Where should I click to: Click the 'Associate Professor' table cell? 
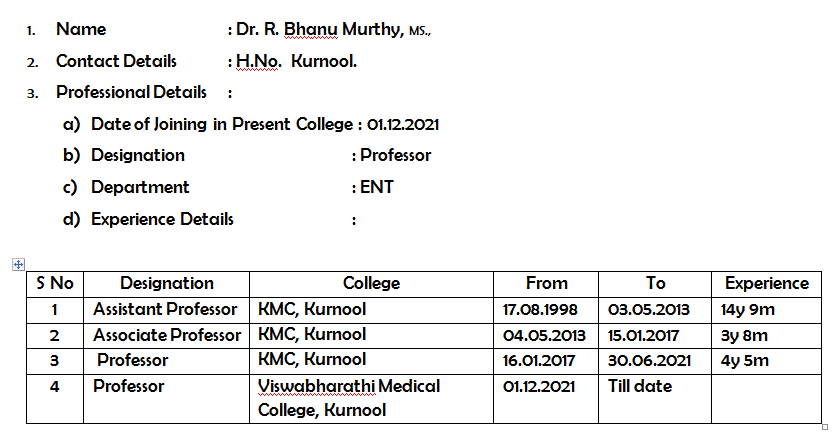tap(167, 335)
